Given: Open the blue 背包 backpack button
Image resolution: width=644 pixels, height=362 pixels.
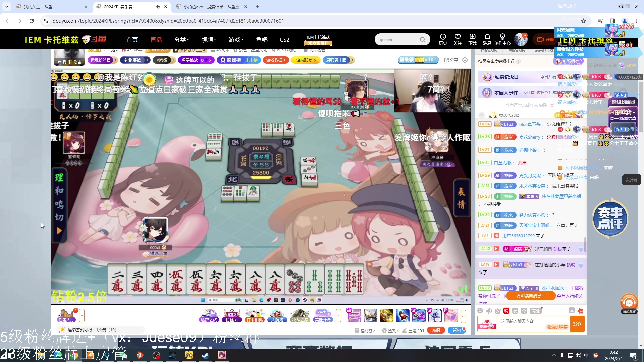Looking at the screenshot, I should 457,330.
